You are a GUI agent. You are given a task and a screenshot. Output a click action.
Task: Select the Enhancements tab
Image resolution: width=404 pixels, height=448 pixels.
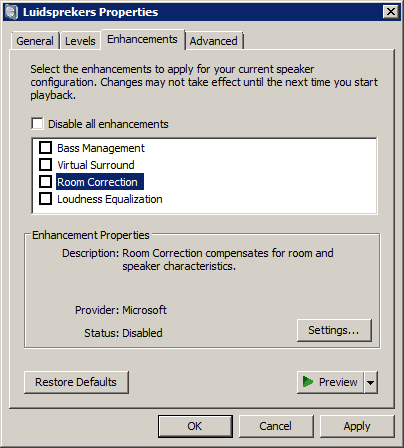(x=143, y=39)
